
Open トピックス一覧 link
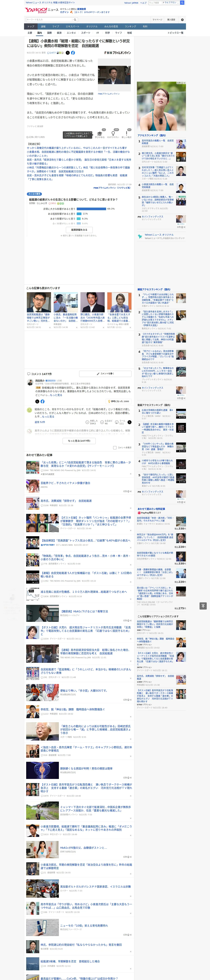175,33
